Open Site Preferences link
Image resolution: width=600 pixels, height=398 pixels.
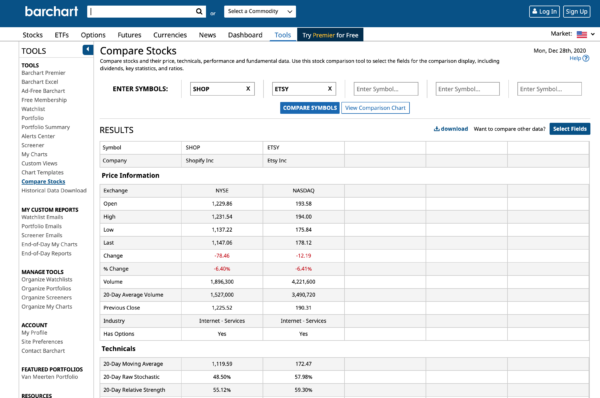[x=42, y=342]
